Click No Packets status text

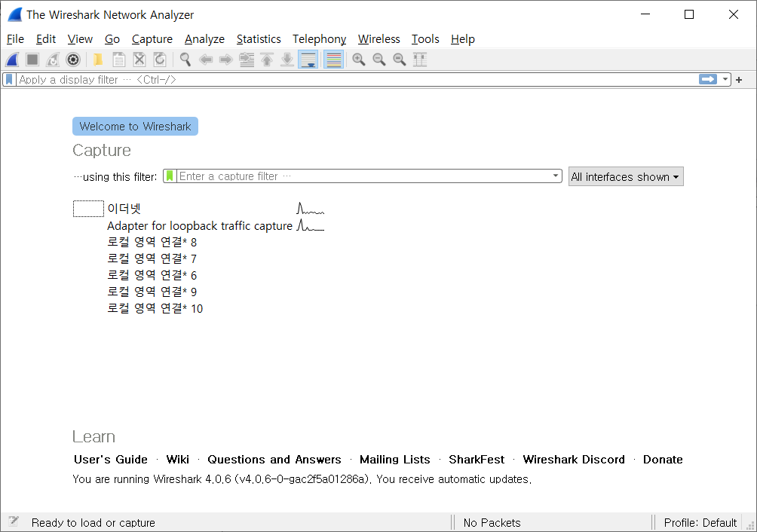[492, 523]
